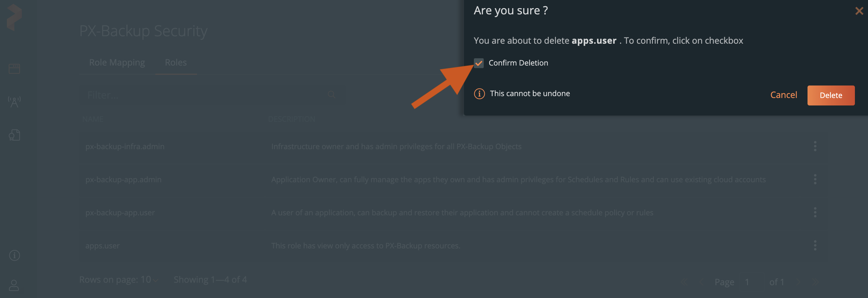The width and height of the screenshot is (868, 298).
Task: Open the actions menu for px-backup-infra.admin
Action: pyautogui.click(x=815, y=146)
